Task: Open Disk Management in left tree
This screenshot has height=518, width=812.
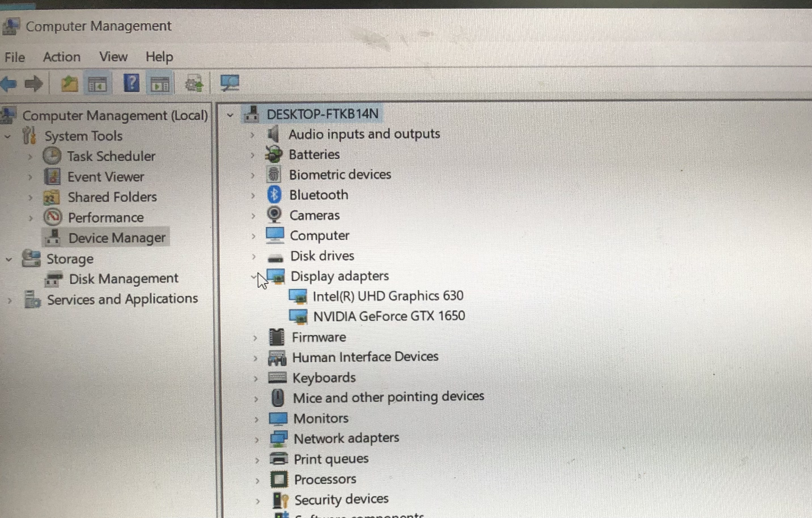Action: coord(123,279)
